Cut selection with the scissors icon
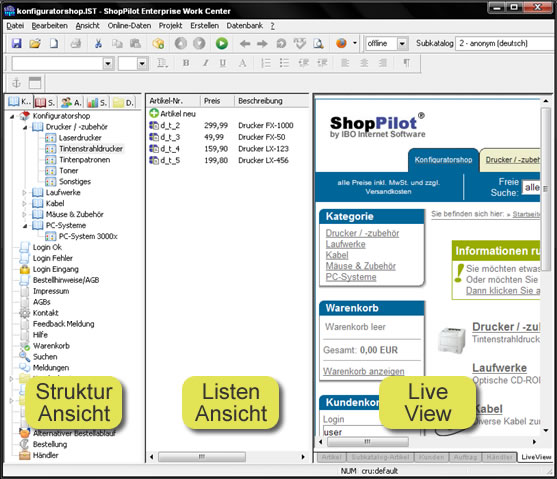Image resolution: width=557 pixels, height=479 pixels. click(x=98, y=43)
